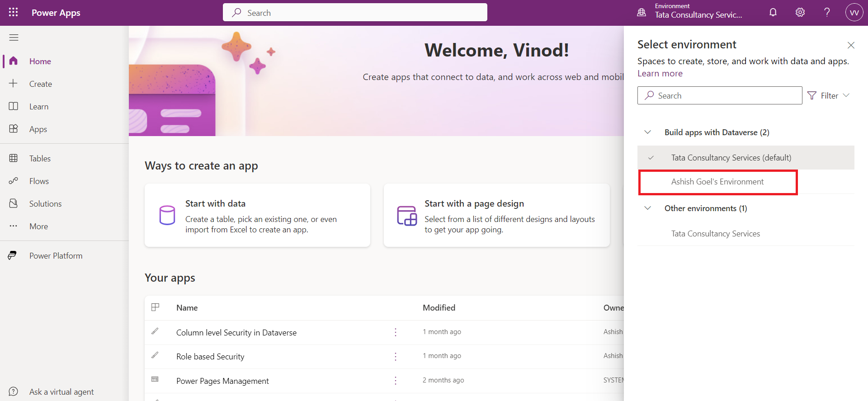This screenshot has height=401, width=868.
Task: Click the notifications bell icon
Action: tap(773, 12)
